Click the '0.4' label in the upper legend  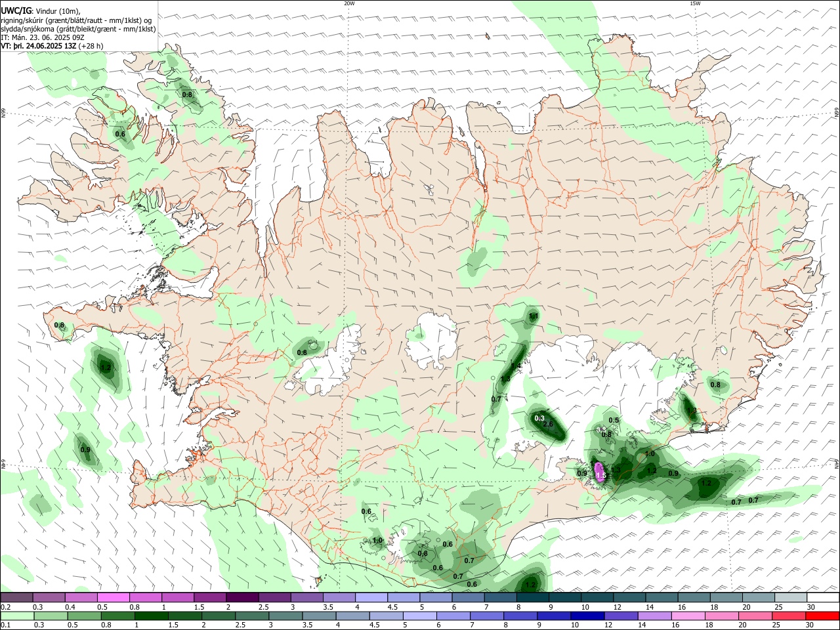click(x=70, y=607)
